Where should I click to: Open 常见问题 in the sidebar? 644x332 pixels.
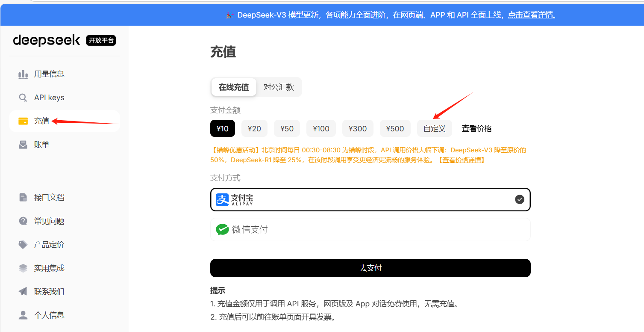[x=64, y=221]
